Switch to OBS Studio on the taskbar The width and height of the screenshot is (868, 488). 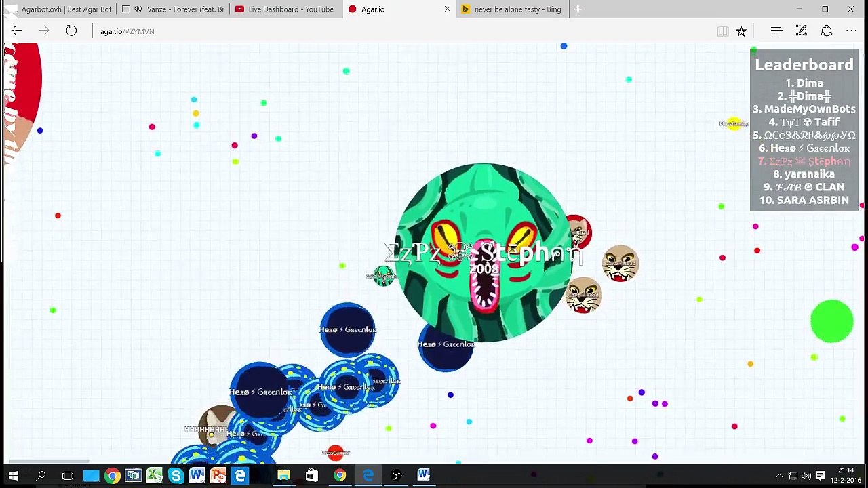coord(396,476)
